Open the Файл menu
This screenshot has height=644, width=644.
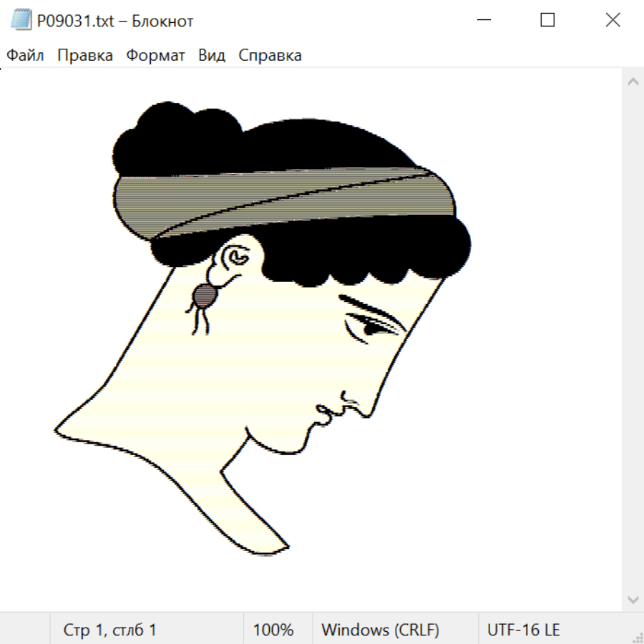coord(25,56)
